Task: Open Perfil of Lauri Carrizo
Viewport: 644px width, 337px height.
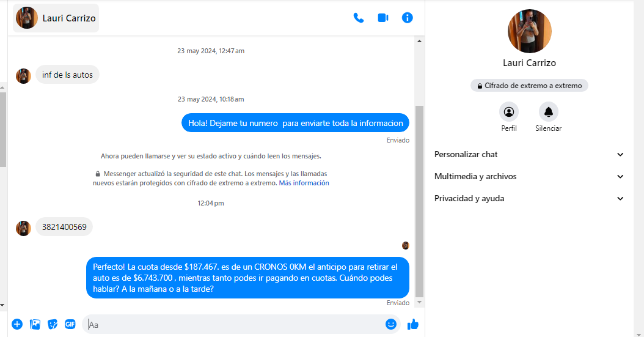Action: [x=509, y=112]
